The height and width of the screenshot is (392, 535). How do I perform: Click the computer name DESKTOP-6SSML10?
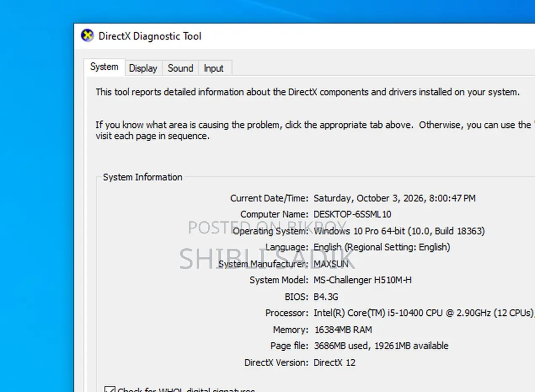click(x=353, y=215)
